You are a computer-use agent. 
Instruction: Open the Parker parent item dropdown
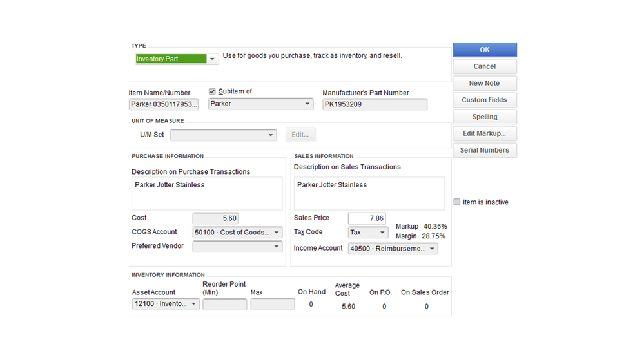tap(307, 104)
